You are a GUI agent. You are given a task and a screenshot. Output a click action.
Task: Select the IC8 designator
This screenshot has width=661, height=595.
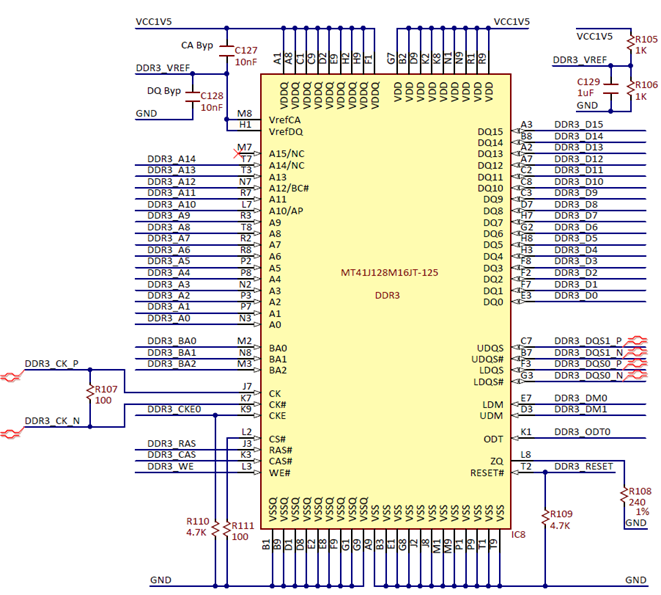point(518,535)
